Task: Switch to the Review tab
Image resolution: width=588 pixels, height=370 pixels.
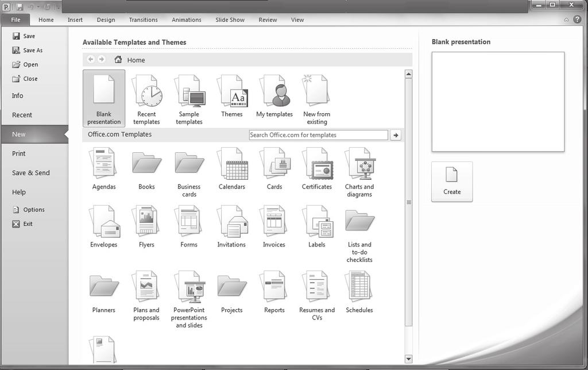Action: tap(268, 20)
